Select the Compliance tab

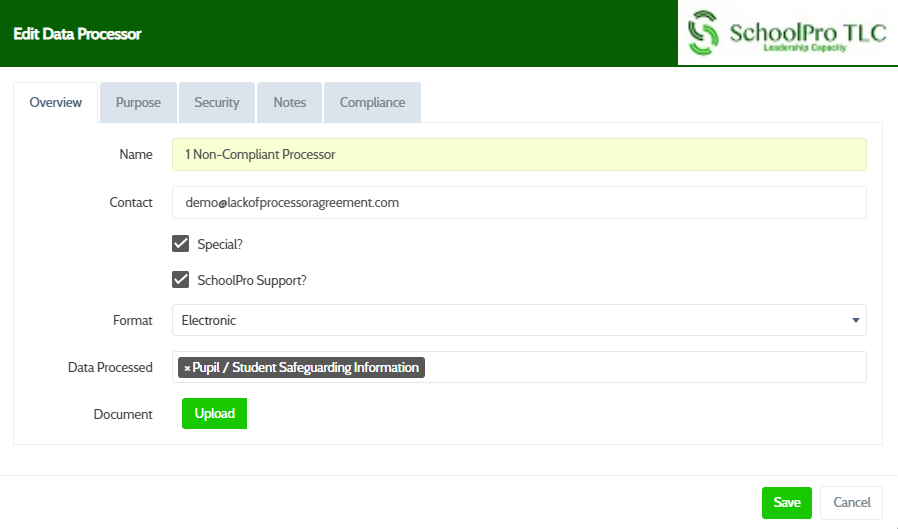click(x=372, y=102)
